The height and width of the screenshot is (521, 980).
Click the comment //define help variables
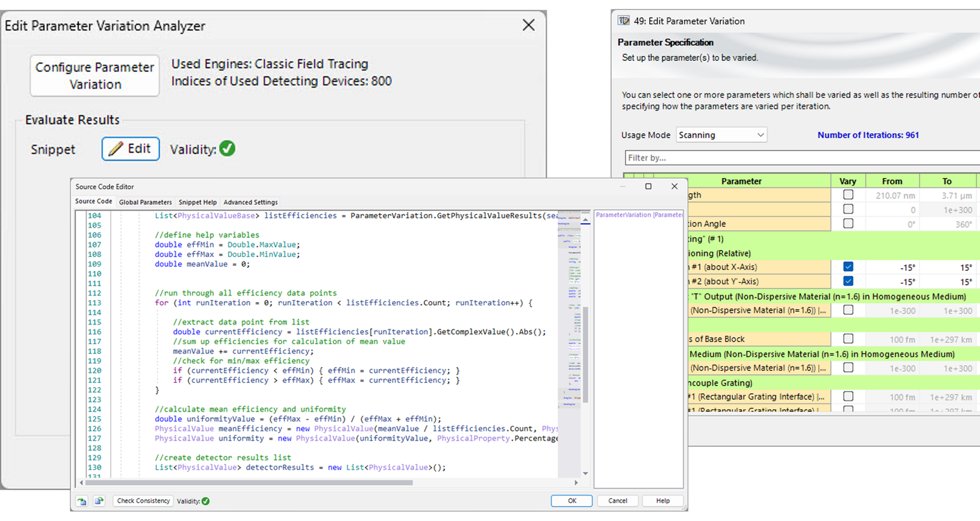[207, 235]
